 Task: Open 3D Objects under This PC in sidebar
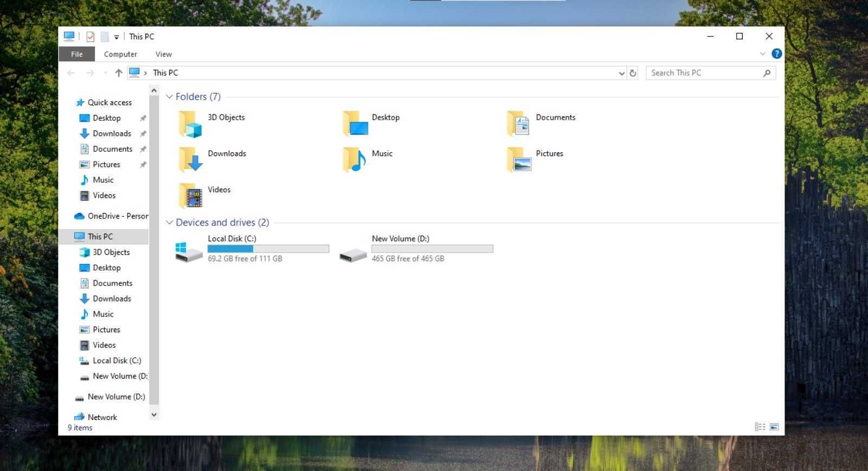pos(105,252)
